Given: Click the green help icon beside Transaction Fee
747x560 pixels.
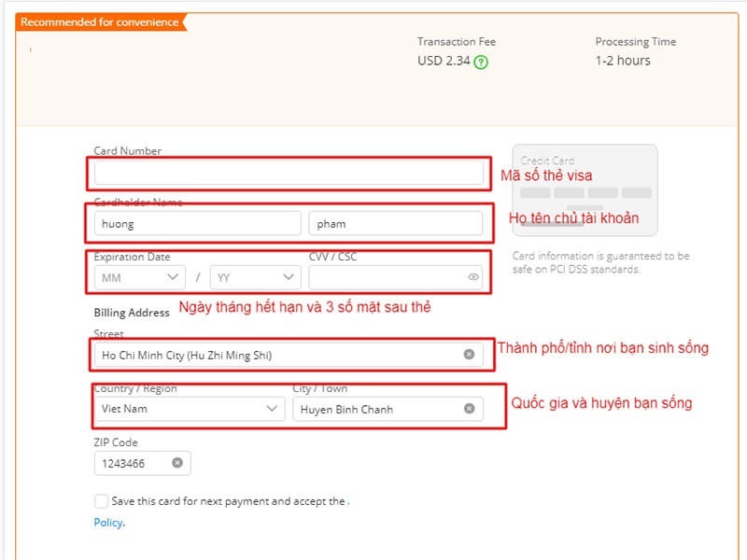Looking at the screenshot, I should (x=481, y=63).
